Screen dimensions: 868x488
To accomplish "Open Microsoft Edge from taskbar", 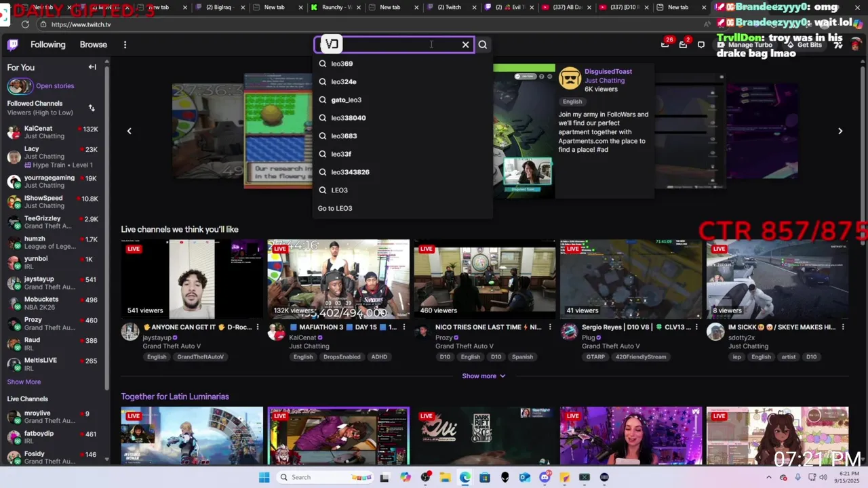I will pyautogui.click(x=465, y=477).
